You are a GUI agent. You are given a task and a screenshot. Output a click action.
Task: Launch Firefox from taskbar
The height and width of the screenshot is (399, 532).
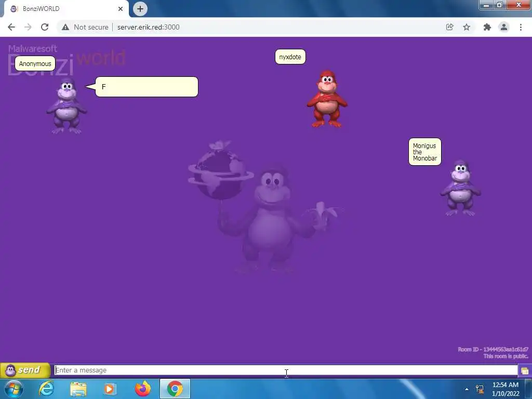143,389
